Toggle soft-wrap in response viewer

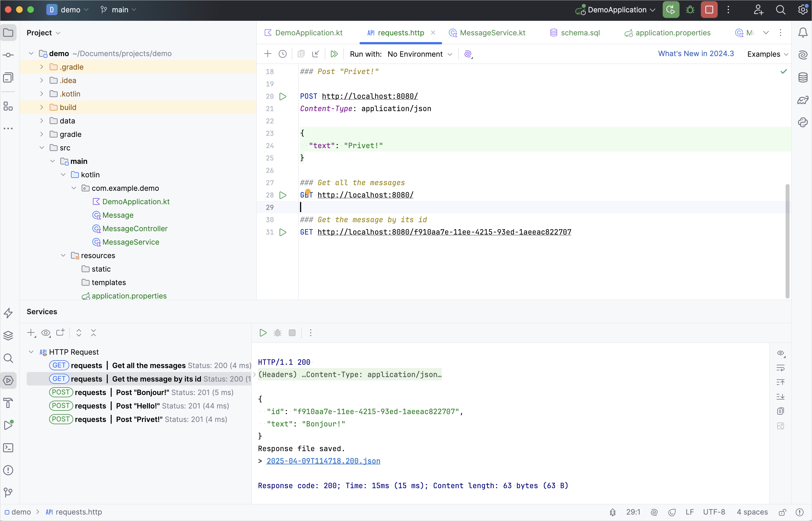781,368
